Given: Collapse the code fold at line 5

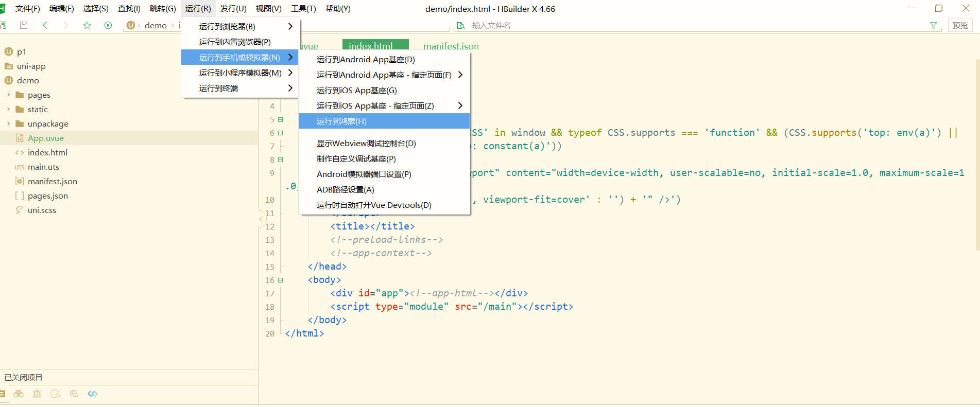Looking at the screenshot, I should click(281, 119).
